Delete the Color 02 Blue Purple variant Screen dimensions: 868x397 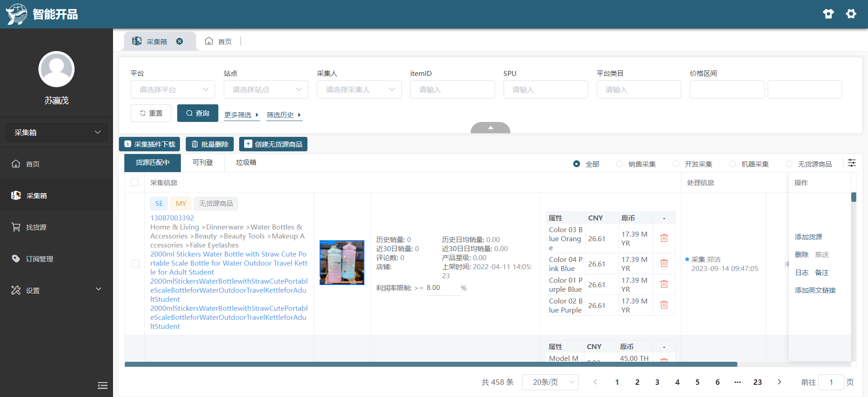(x=664, y=305)
